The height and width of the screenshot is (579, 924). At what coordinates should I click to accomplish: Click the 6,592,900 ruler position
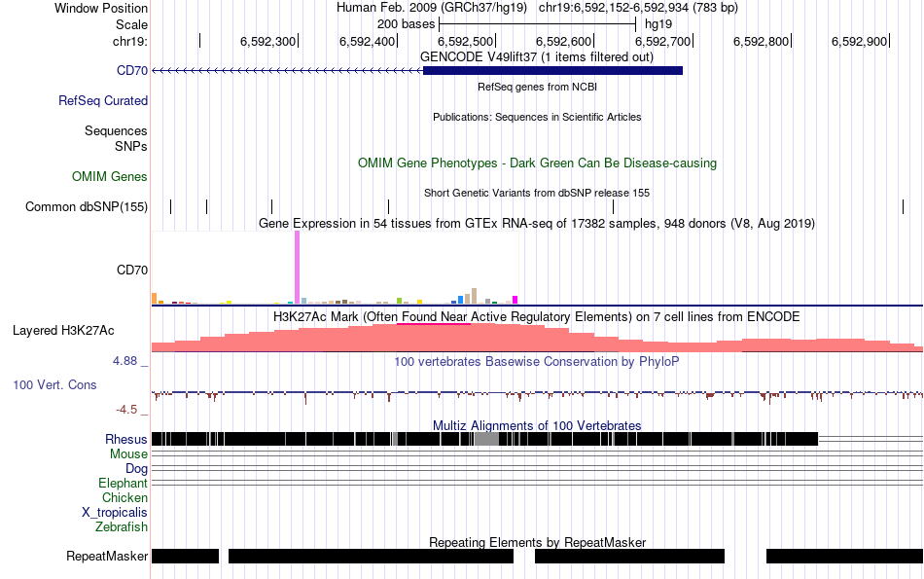coord(860,41)
